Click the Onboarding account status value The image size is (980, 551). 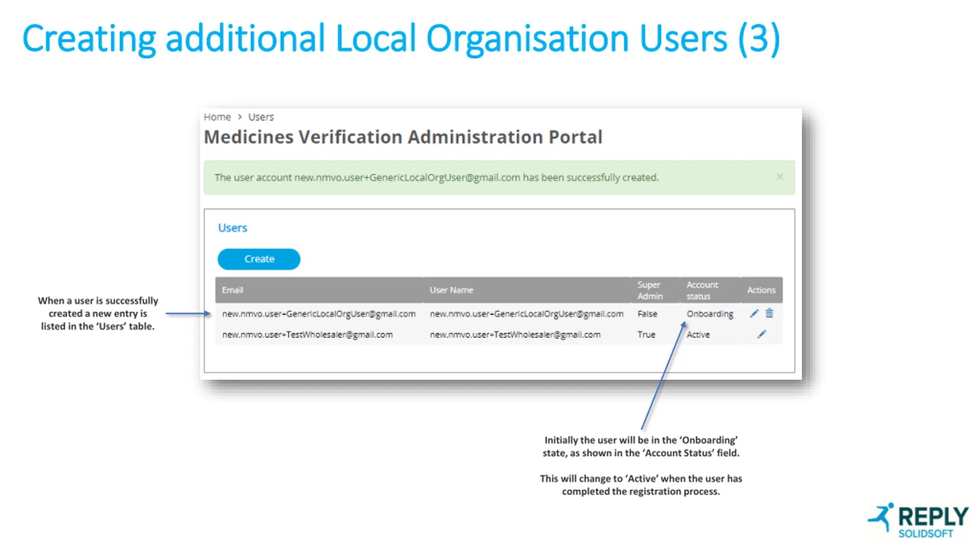(x=710, y=314)
